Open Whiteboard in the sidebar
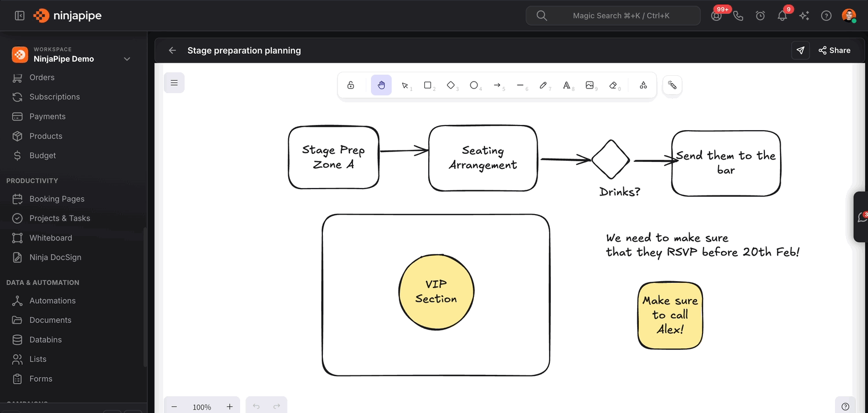The width and height of the screenshot is (868, 413). [51, 238]
